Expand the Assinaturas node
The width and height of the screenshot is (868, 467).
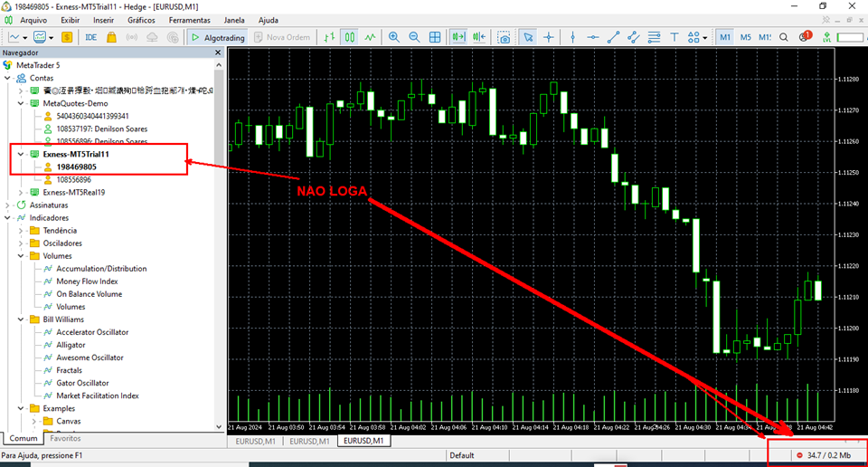7,205
